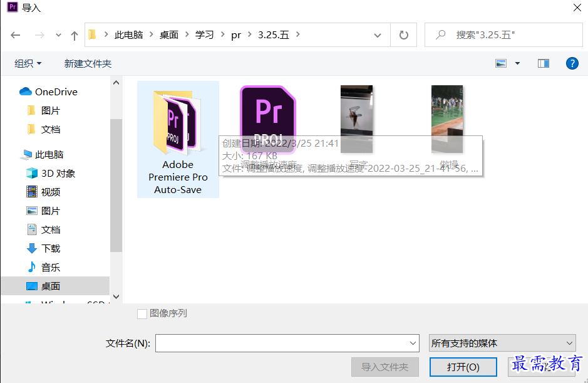Open the 组织 menu
The width and height of the screenshot is (588, 383).
point(28,63)
